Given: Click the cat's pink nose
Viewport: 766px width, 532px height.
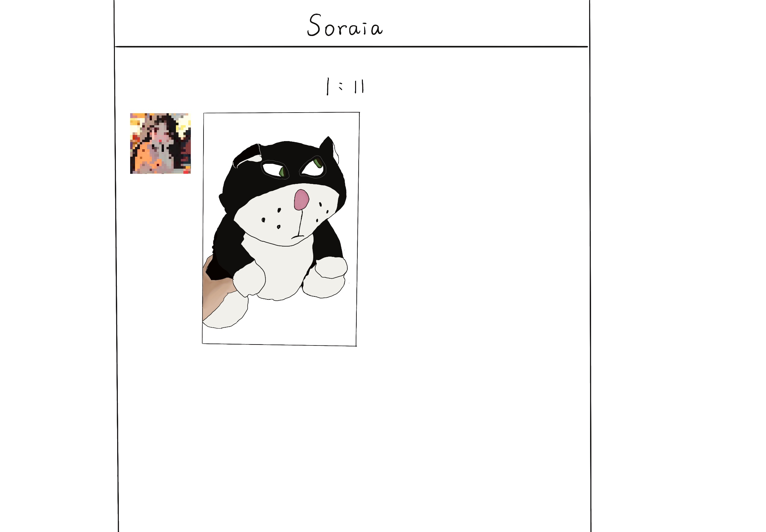Looking at the screenshot, I should (302, 199).
